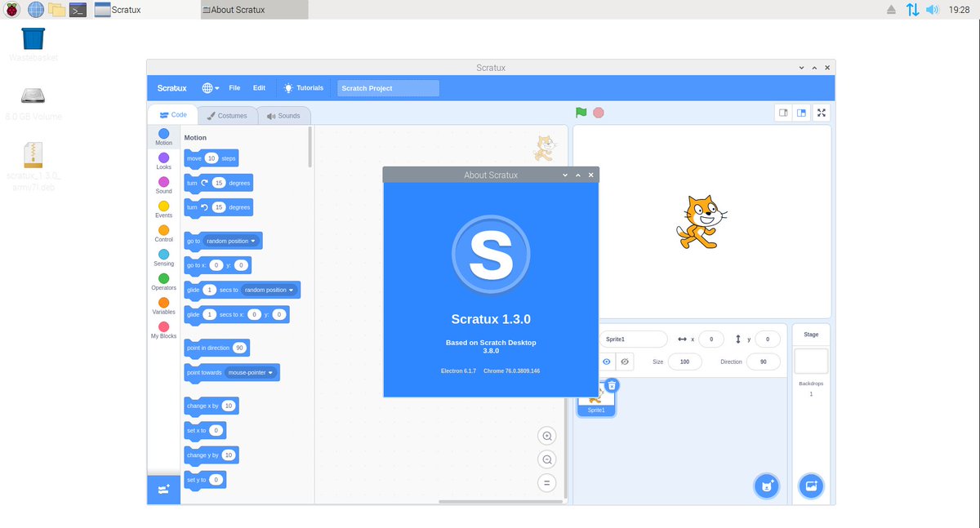This screenshot has height=528, width=980.
Task: Click the project title 'Scratch Project' field
Action: click(x=388, y=88)
